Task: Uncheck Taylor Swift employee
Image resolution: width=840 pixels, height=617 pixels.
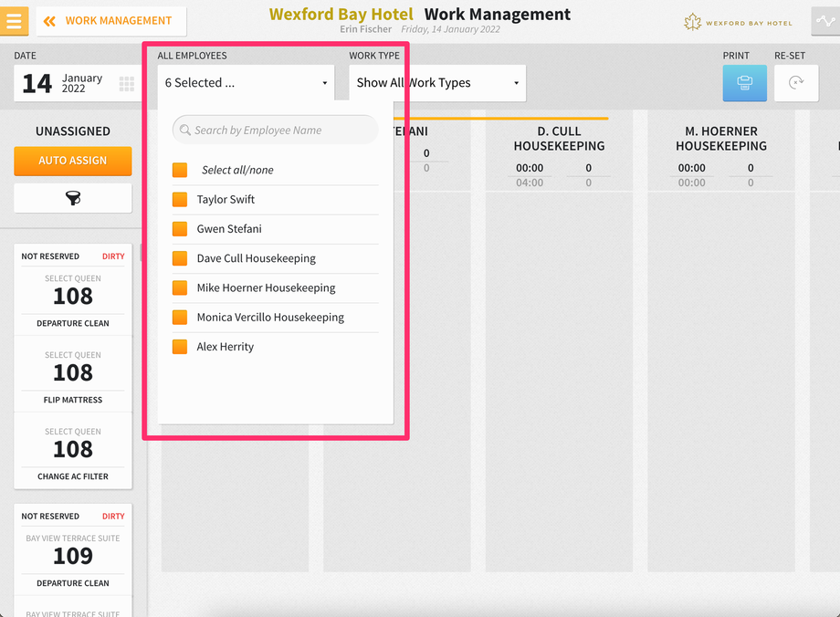Action: coord(180,200)
